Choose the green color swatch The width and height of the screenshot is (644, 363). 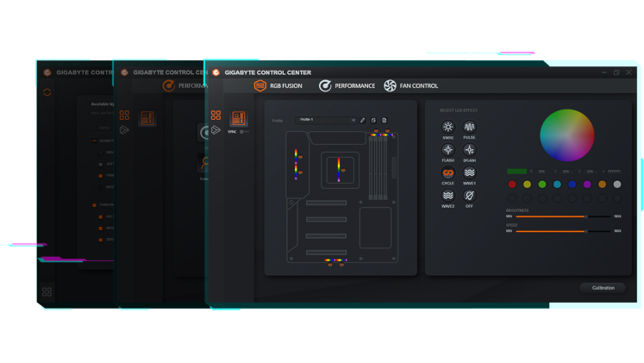(x=542, y=185)
